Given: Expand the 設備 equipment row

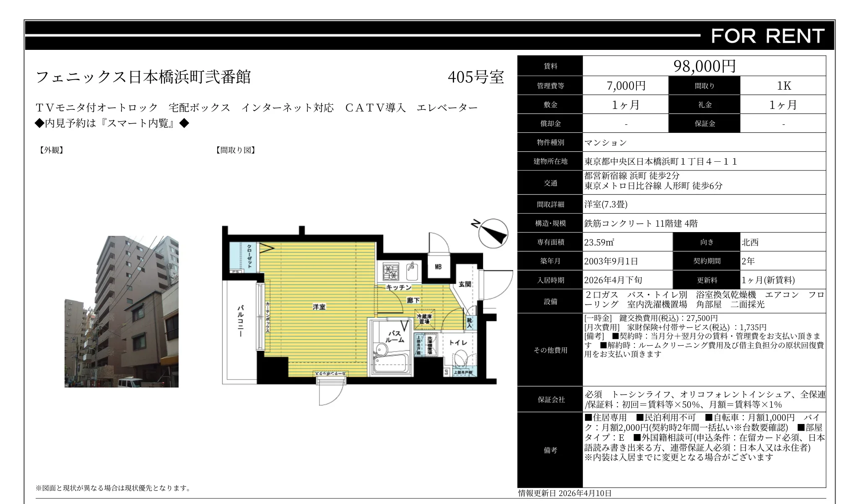Looking at the screenshot, I should pyautogui.click(x=551, y=301).
